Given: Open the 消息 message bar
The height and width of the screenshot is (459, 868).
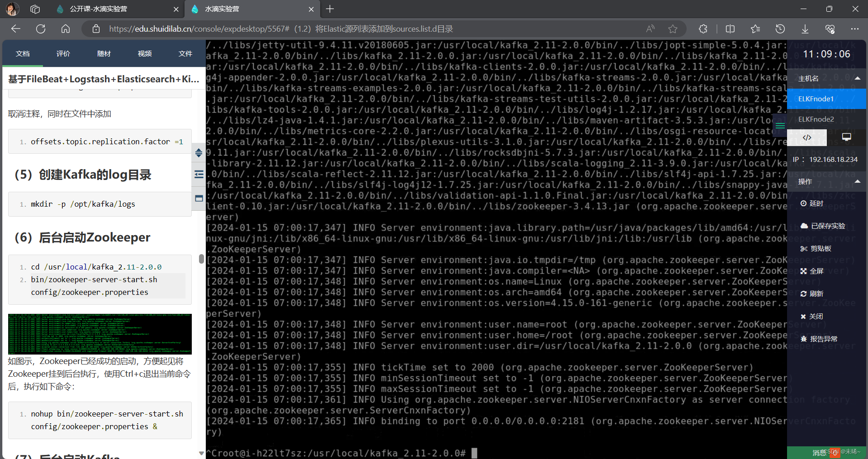Looking at the screenshot, I should (x=826, y=453).
